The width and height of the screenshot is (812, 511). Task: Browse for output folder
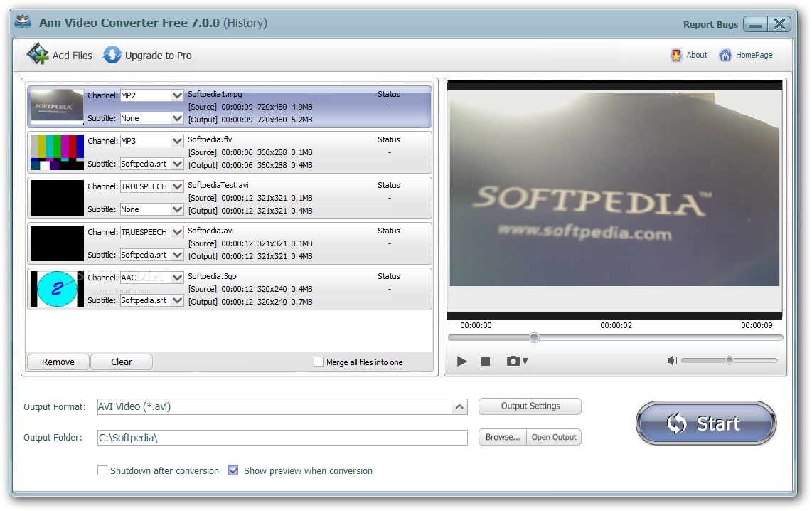pyautogui.click(x=503, y=437)
